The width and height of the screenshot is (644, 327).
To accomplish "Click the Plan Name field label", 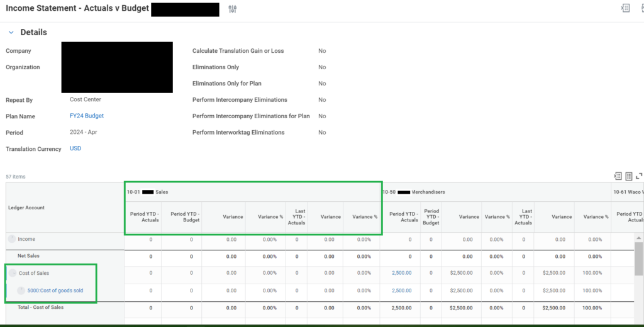I will coord(21,116).
